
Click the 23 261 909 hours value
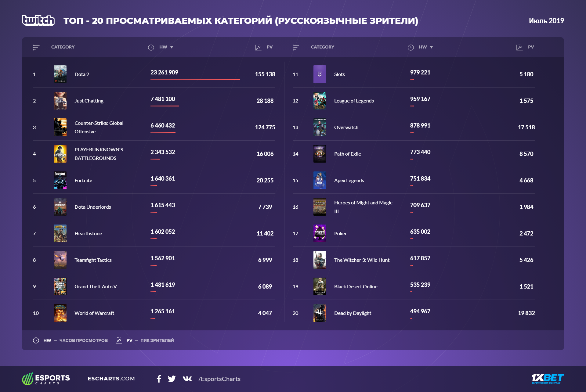tap(164, 72)
